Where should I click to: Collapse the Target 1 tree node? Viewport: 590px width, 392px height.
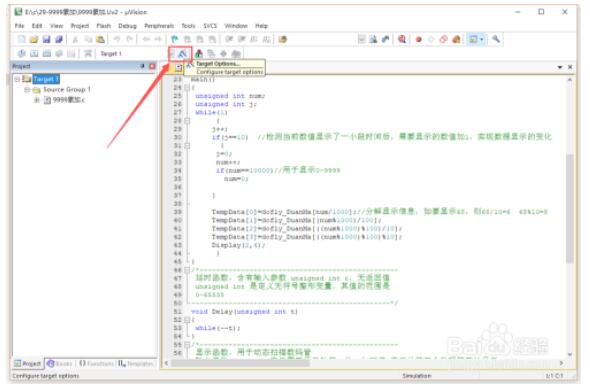tap(17, 79)
